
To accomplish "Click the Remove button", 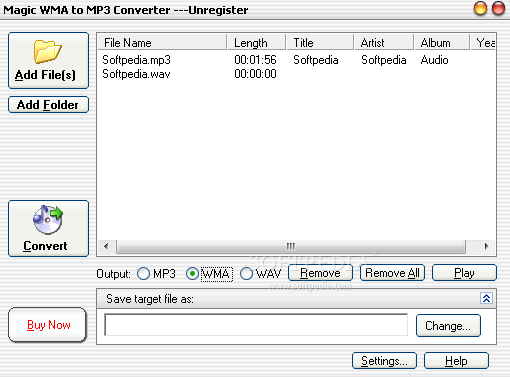I will 320,273.
